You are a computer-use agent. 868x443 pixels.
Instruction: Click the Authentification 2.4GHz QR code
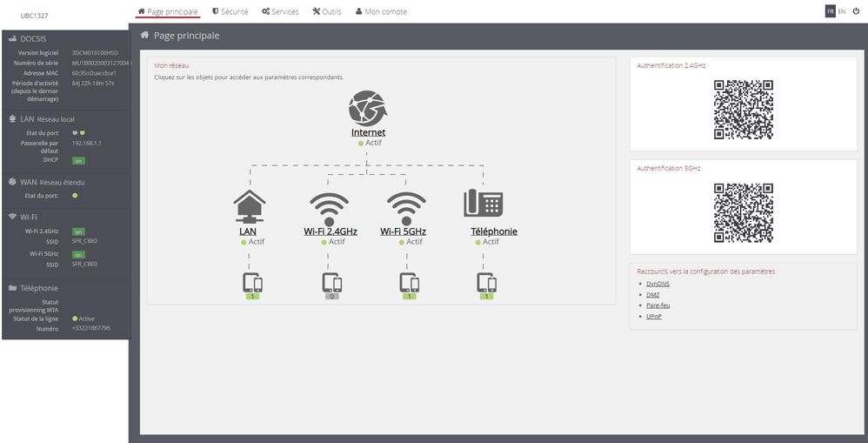tap(744, 110)
